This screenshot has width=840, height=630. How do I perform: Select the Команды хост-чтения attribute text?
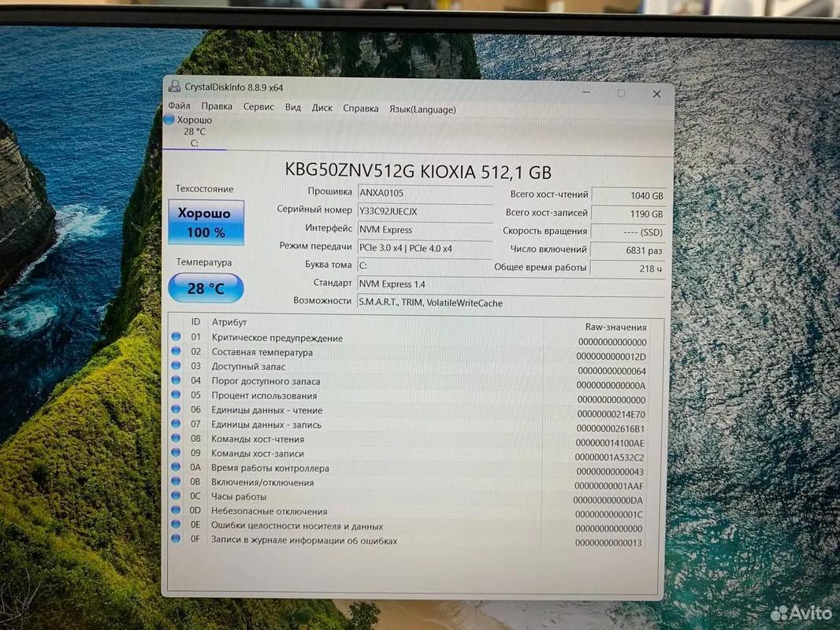[x=258, y=439]
